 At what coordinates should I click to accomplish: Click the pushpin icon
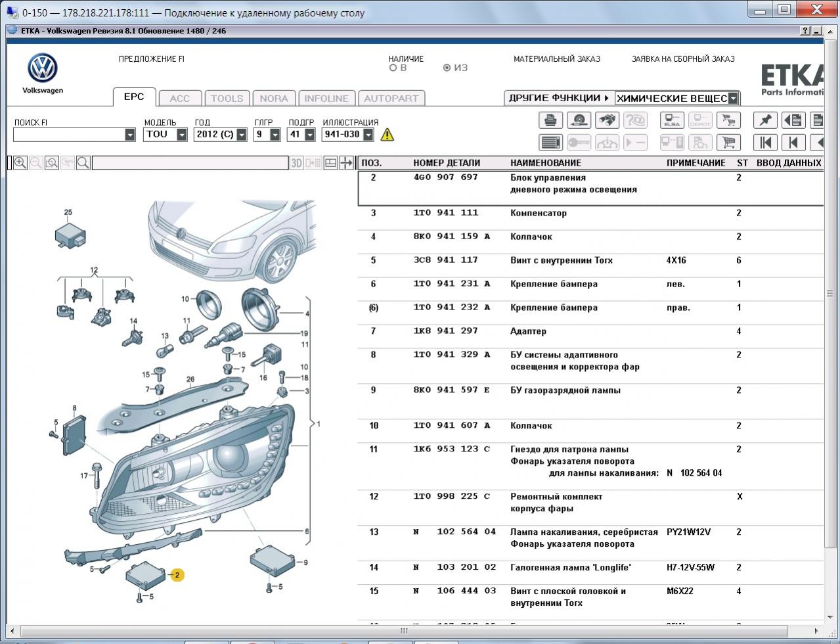tap(765, 120)
